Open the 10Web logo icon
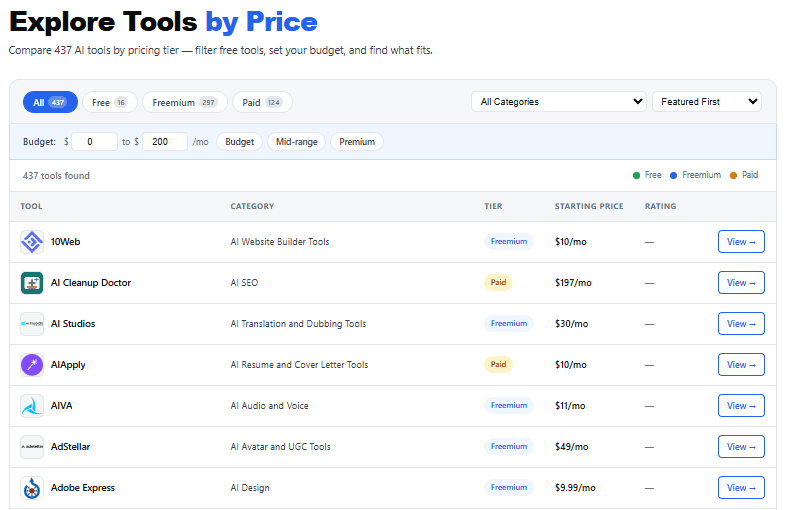 coord(32,242)
